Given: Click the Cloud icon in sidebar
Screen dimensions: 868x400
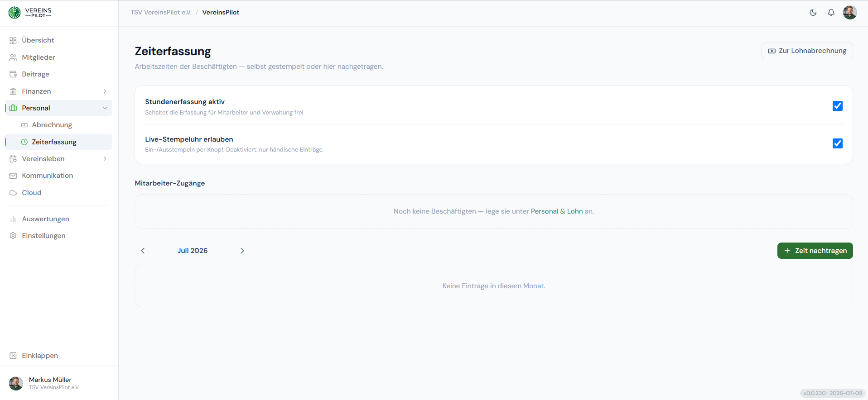Looking at the screenshot, I should [x=13, y=193].
